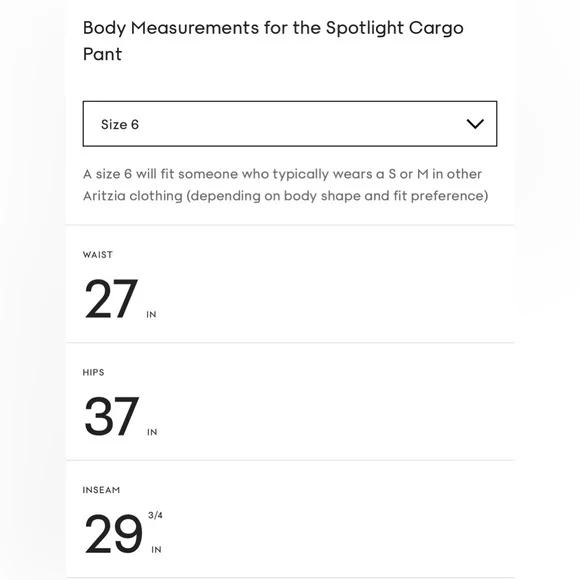
Task: Click the IN unit next to 27
Action: pyautogui.click(x=151, y=314)
